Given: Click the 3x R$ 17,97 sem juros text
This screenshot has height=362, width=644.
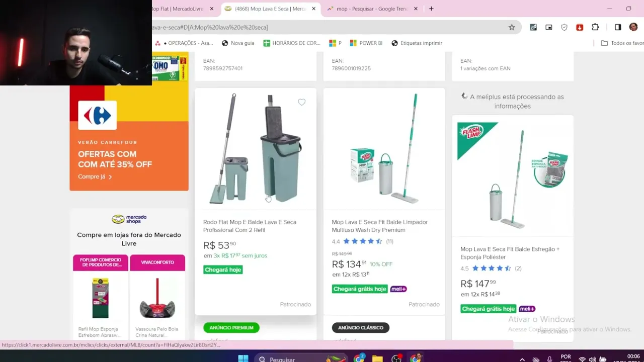Looking at the screenshot, I should 240,255.
